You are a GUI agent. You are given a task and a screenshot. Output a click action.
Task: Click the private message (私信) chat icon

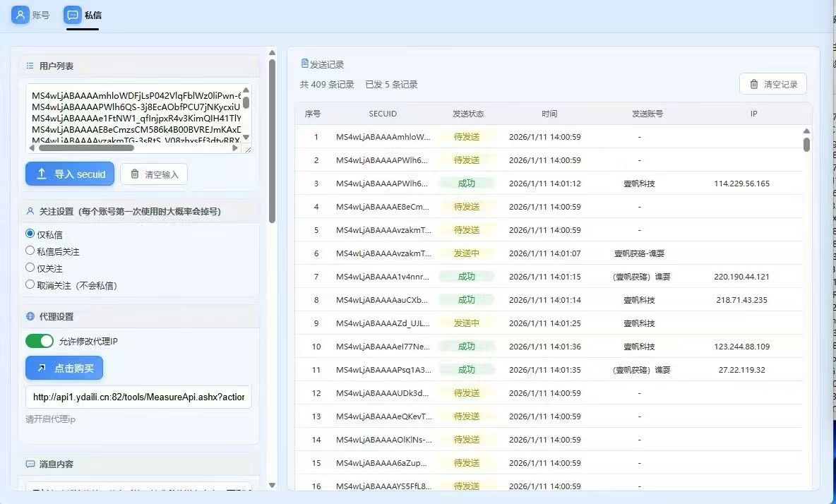tap(73, 15)
